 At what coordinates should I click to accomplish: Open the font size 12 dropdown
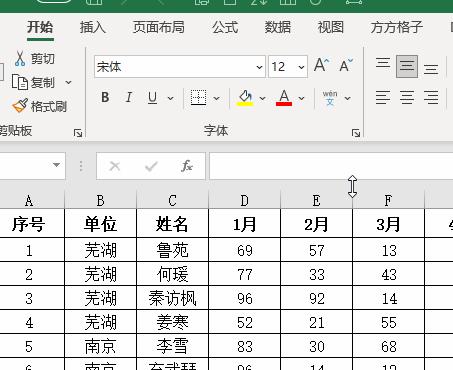pos(301,67)
